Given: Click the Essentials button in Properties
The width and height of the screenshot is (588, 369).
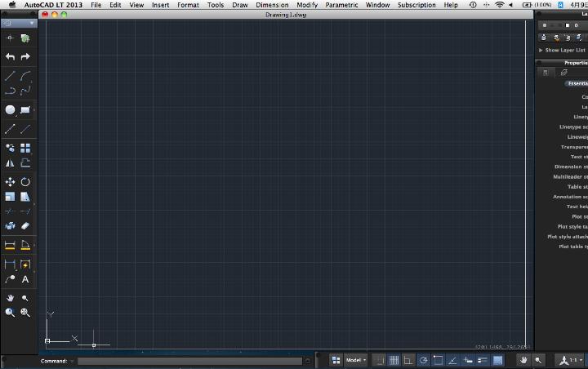Looking at the screenshot, I should 577,83.
